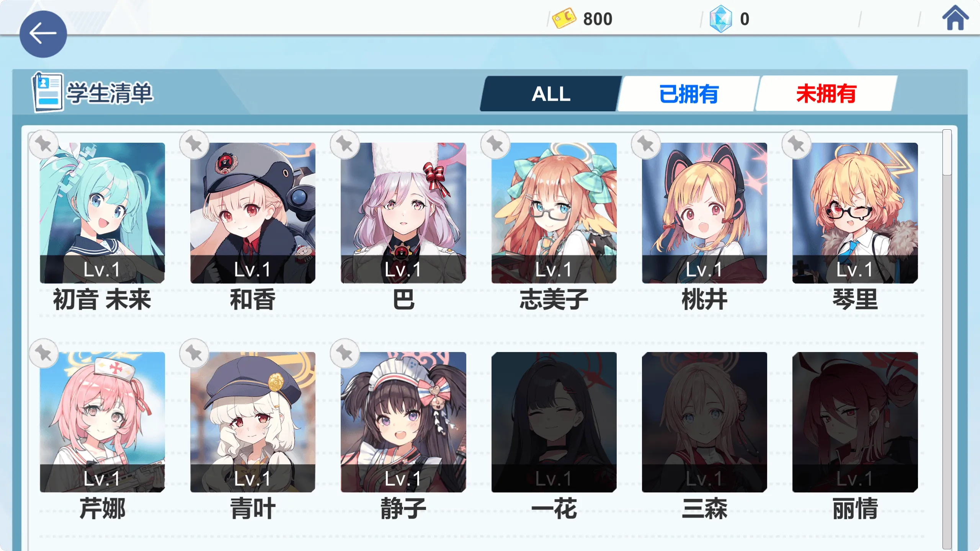Viewport: 980px width, 551px height.
Task: Select the unowned 一花 portrait
Action: pyautogui.click(x=554, y=422)
